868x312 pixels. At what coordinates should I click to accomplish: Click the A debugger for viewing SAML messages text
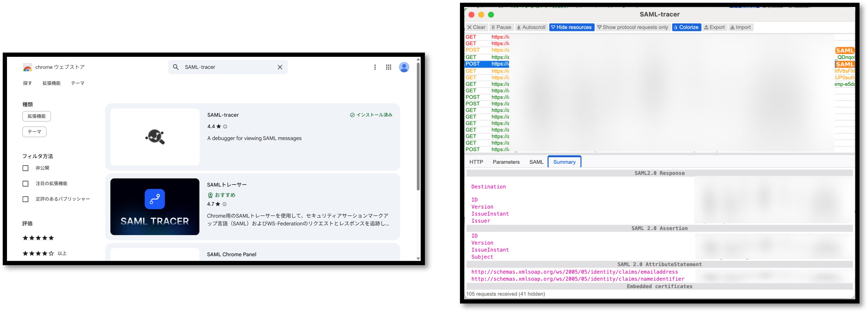pos(255,138)
